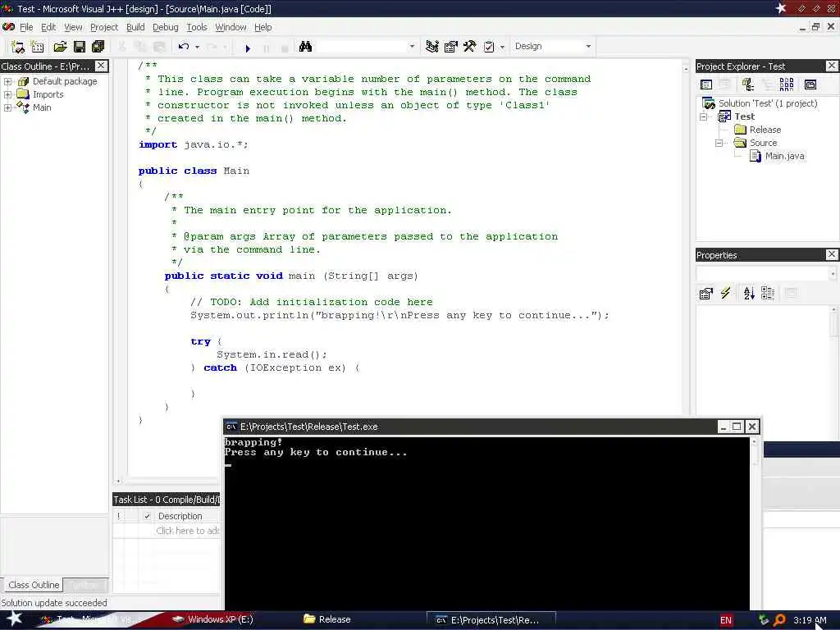Screen dimensions: 840x630
Task: Select the bold Test project node
Action: point(745,116)
